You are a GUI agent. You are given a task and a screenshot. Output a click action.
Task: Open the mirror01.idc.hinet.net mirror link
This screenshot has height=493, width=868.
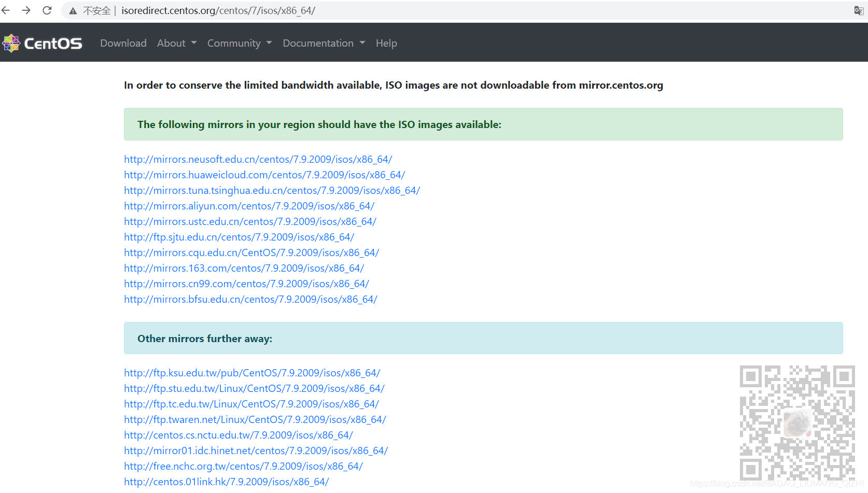256,450
